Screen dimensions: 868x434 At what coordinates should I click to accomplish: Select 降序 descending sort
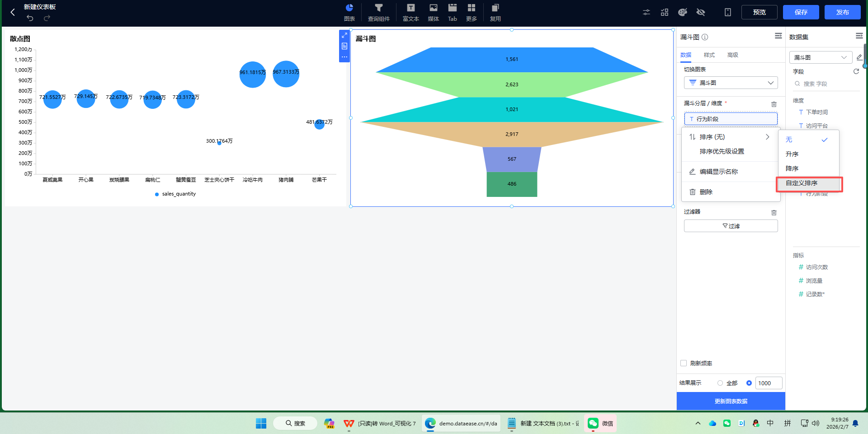(x=808, y=168)
